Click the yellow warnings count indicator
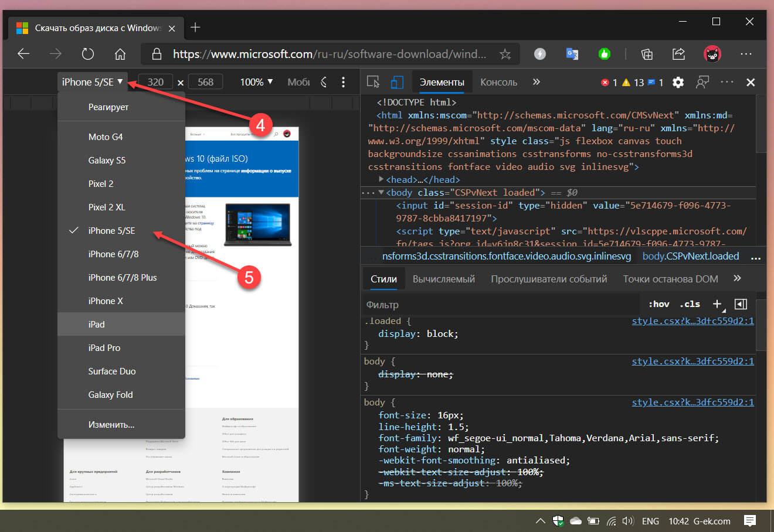774x532 pixels. [633, 83]
